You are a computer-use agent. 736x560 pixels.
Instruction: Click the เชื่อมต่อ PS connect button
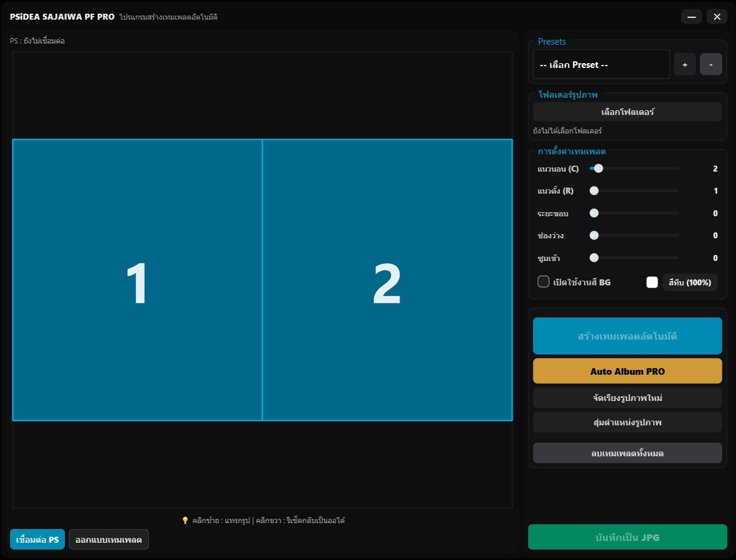37,540
